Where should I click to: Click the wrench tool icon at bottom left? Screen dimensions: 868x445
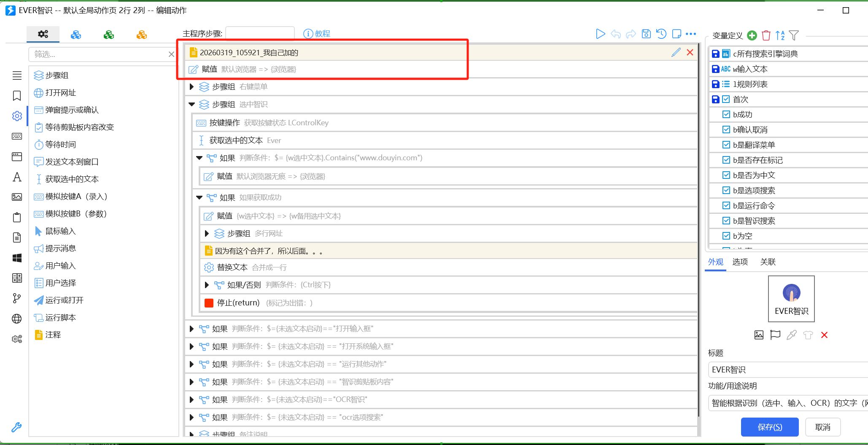coord(16,427)
